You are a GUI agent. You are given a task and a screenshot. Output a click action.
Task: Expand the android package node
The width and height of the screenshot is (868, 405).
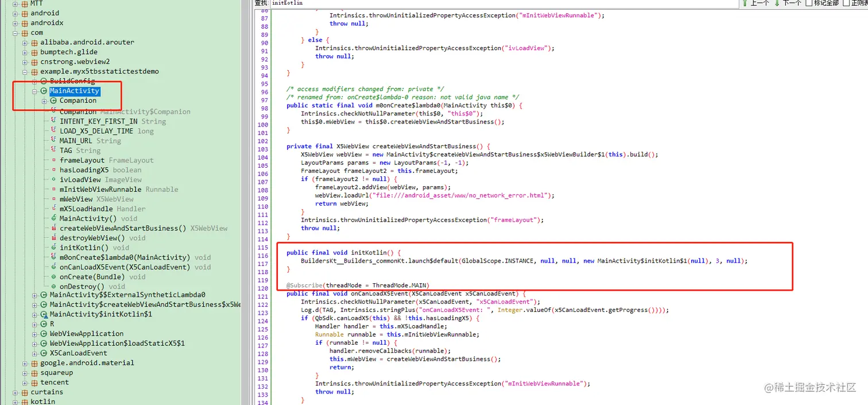(15, 13)
